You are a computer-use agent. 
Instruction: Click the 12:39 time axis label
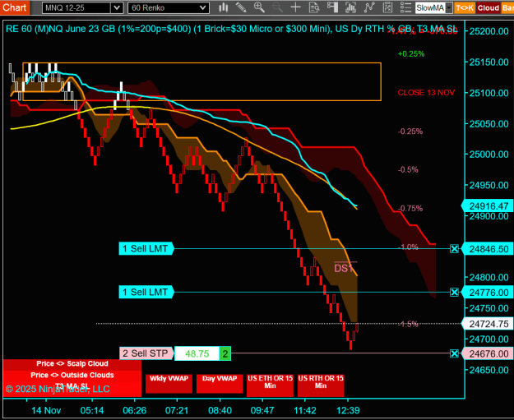348,410
